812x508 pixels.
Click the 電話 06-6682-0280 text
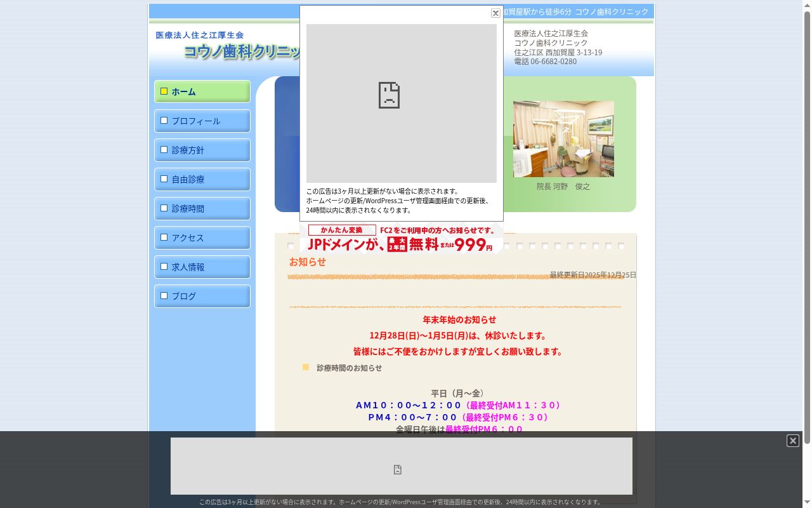click(546, 62)
